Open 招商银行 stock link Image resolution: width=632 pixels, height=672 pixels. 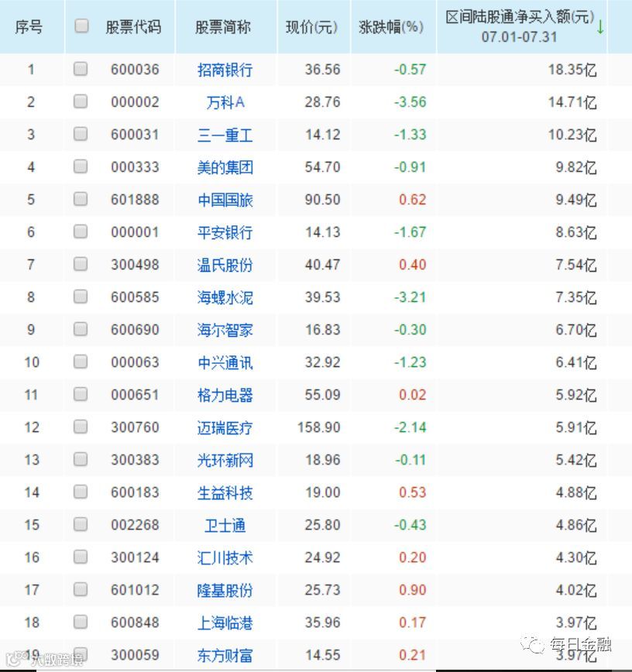225,70
